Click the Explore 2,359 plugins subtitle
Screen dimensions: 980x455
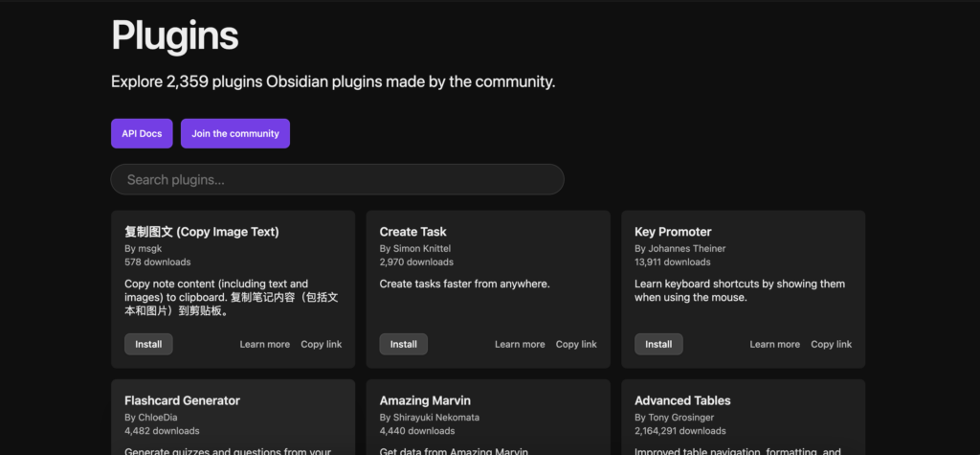[x=333, y=82]
